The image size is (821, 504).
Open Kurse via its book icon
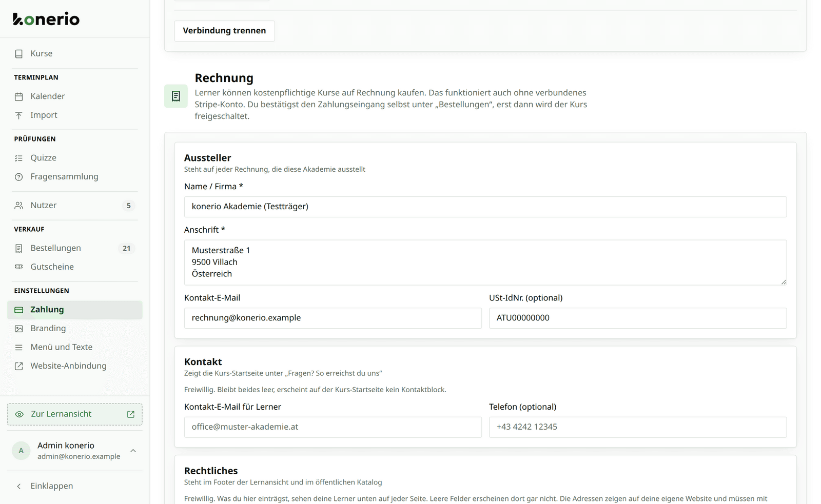tap(19, 54)
